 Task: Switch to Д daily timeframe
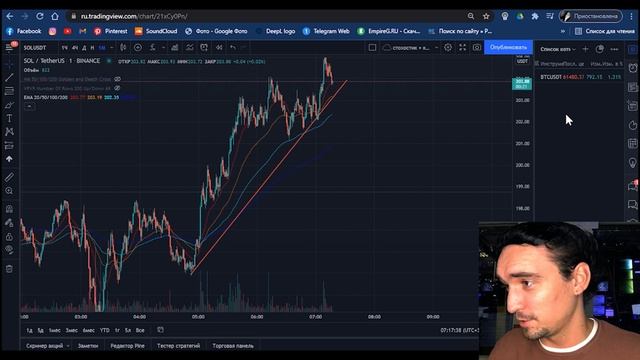click(84, 48)
